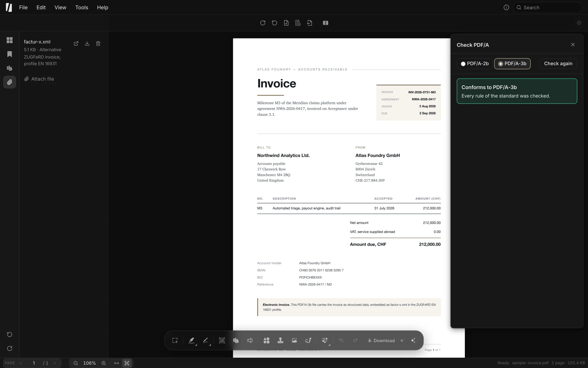The width and height of the screenshot is (588, 368).
Task: Select the stamp tool
Action: pos(280,341)
